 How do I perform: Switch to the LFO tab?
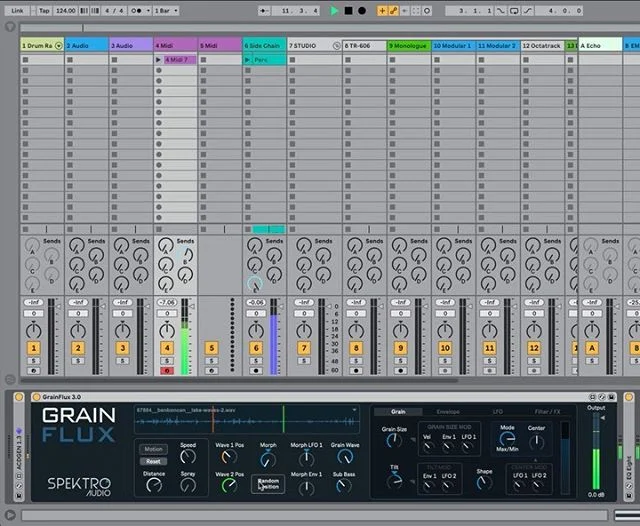(498, 412)
